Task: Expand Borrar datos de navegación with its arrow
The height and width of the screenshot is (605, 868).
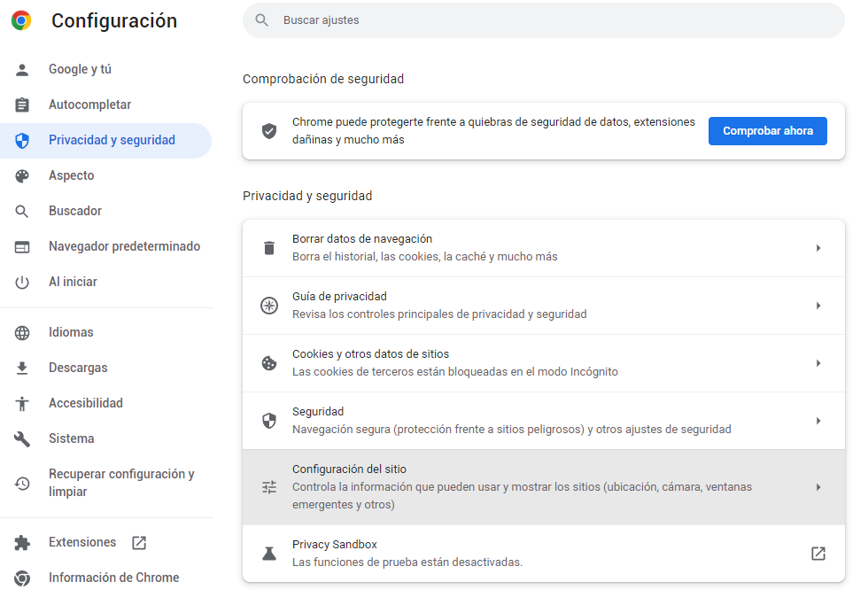Action: (x=818, y=248)
